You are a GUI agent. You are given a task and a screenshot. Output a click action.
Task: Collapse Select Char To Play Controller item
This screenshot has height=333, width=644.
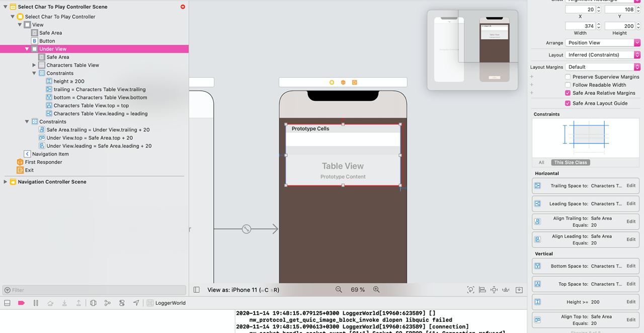(13, 17)
